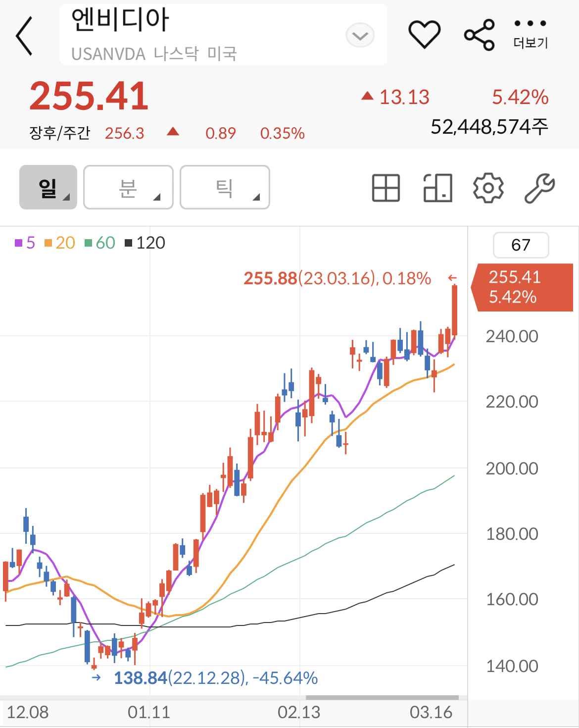Click the stock name 엔비디아
This screenshot has width=579, height=728.
pyautogui.click(x=120, y=20)
